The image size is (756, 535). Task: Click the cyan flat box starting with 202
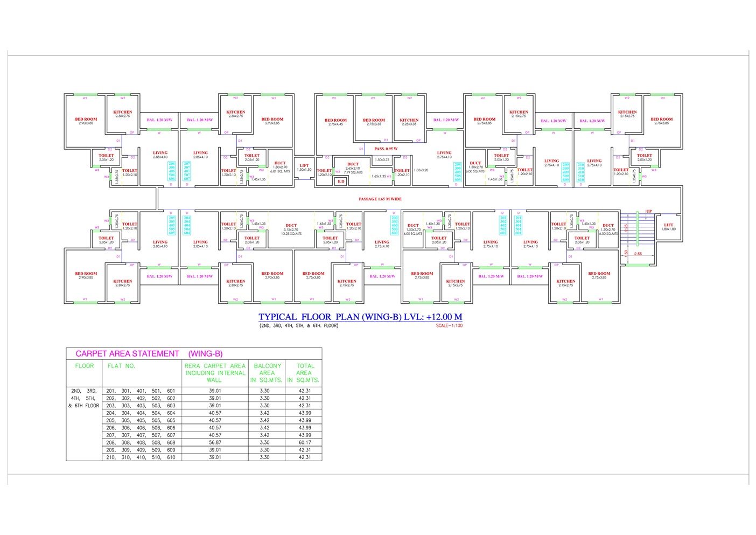(x=503, y=225)
